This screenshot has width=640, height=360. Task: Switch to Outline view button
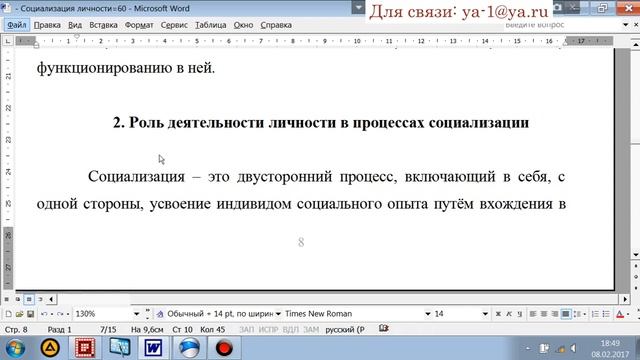[x=40, y=299]
